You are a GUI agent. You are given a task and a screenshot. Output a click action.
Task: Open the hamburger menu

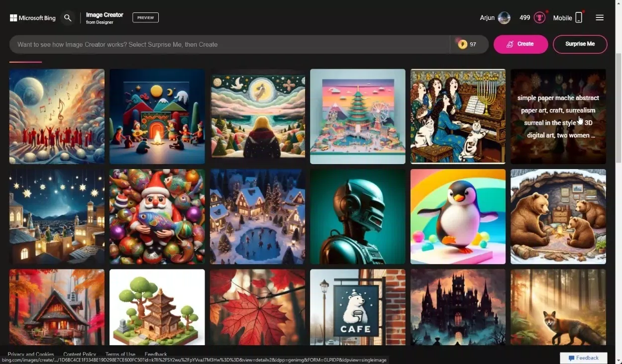pyautogui.click(x=600, y=18)
